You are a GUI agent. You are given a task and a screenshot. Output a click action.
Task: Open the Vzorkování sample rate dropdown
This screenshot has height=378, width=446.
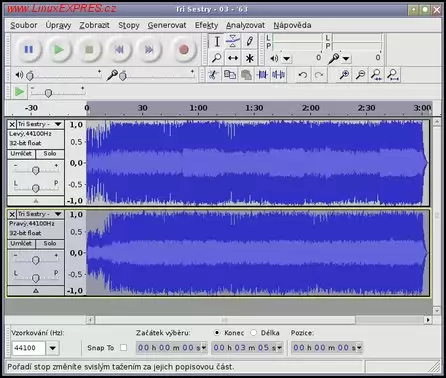click(x=53, y=348)
